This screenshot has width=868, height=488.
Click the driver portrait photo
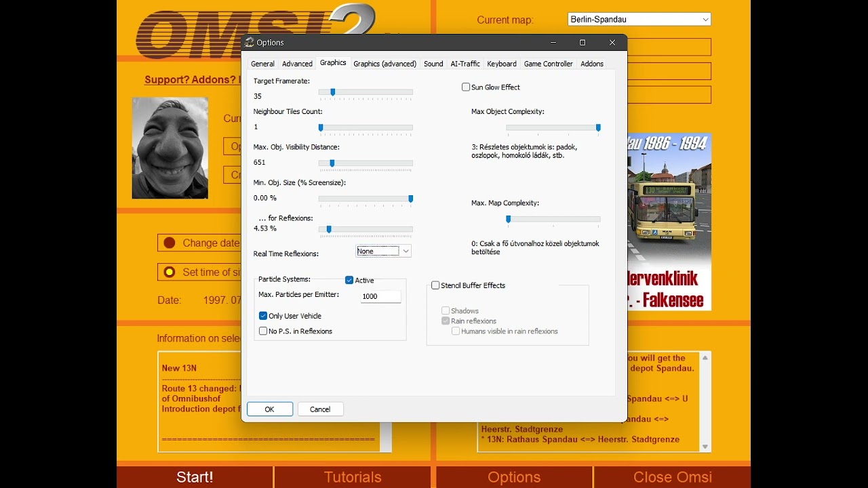coord(170,148)
